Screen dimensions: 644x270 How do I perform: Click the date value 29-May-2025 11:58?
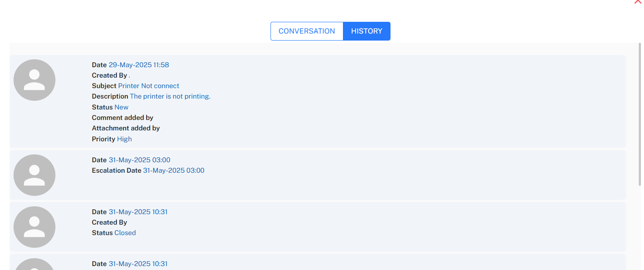click(x=139, y=65)
